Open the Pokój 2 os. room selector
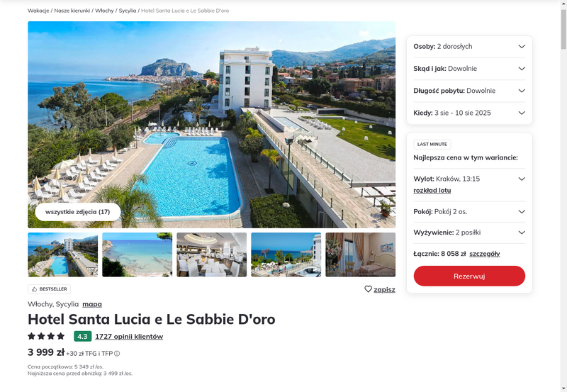The height and width of the screenshot is (392, 567). click(469, 211)
